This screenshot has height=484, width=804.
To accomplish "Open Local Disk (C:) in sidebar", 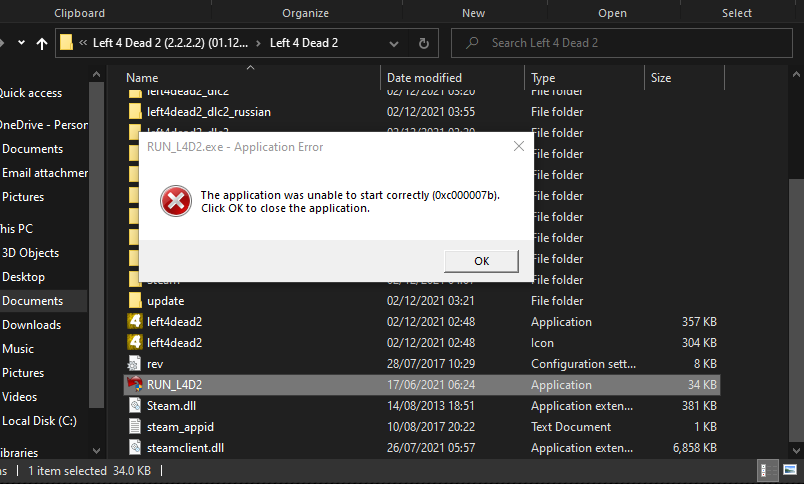I will (x=39, y=421).
